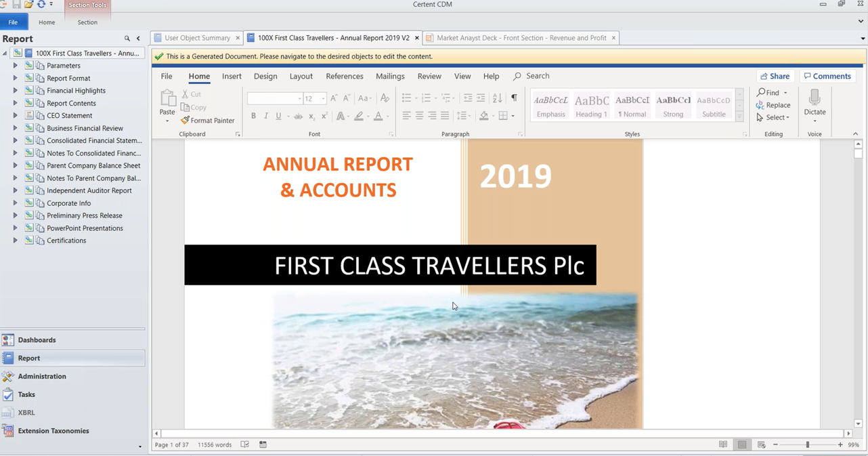Open the Comments button

827,77
